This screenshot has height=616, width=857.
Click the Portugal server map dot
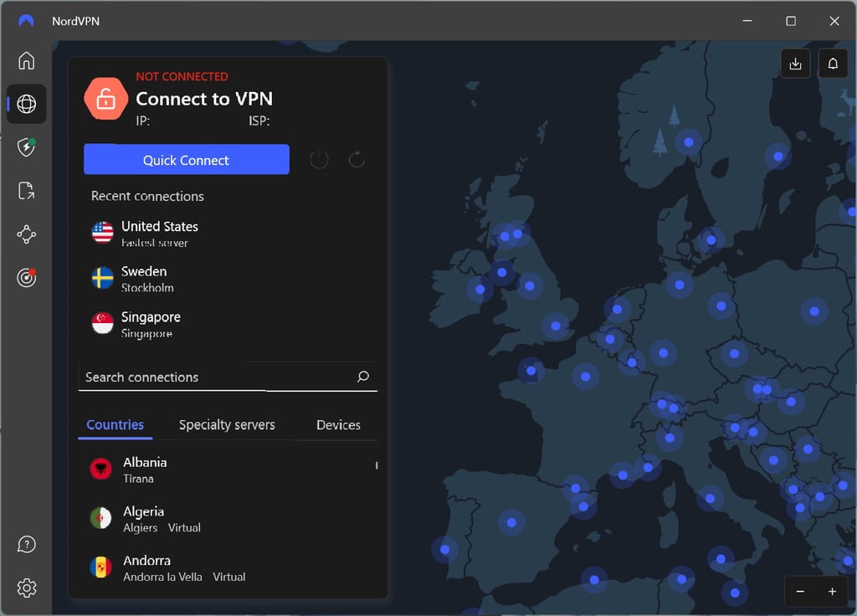click(445, 549)
